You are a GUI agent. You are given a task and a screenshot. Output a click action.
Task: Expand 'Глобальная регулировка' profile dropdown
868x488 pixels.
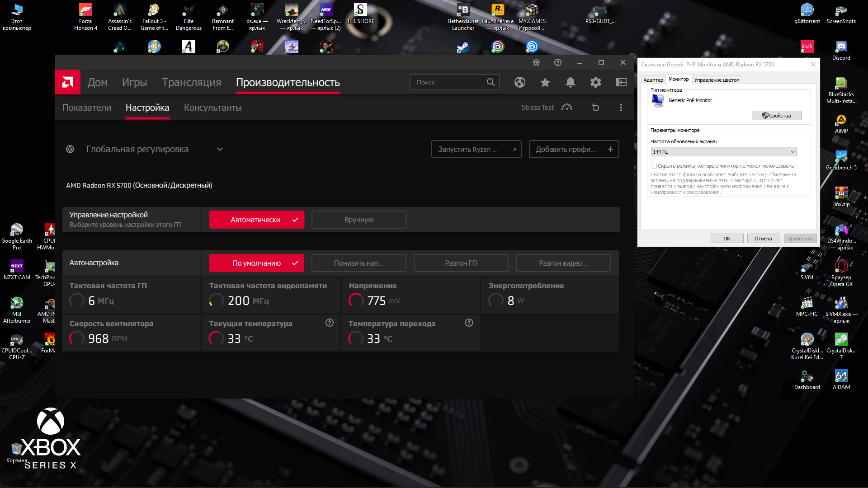[220, 150]
